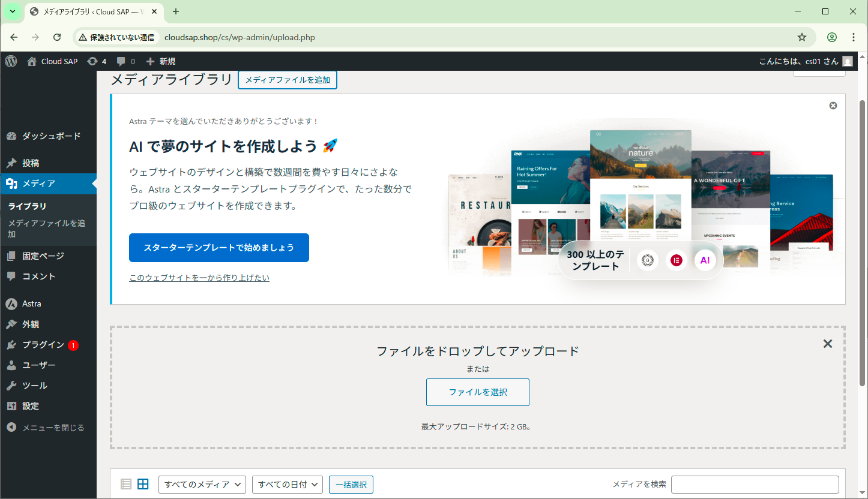Screen dimensions: 868x499
Task: Click 最大アップロードサイズ: 2 GB。 text
Action: pos(478,427)
